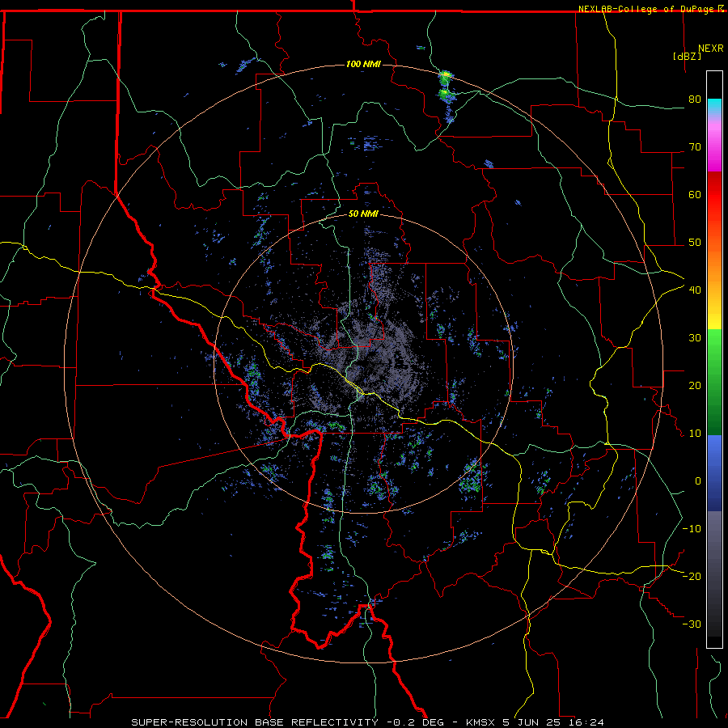Click the KMSX radar site identifier

(480, 722)
